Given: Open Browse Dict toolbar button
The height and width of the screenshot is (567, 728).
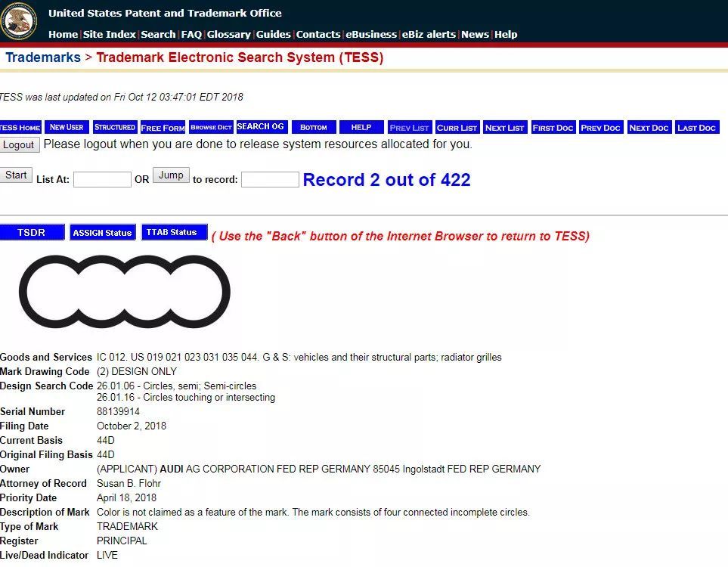Looking at the screenshot, I should pos(211,127).
